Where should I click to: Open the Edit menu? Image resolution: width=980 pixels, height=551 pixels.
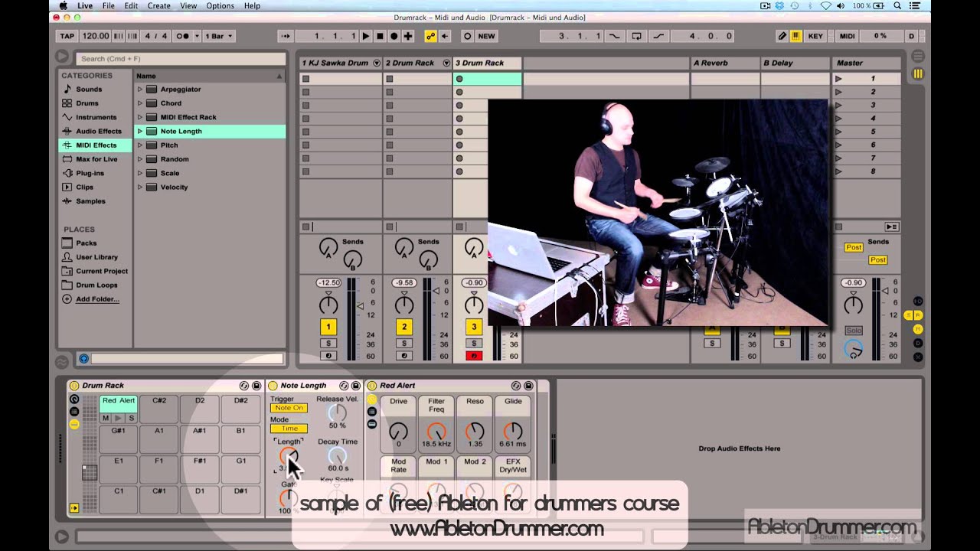[x=131, y=6]
